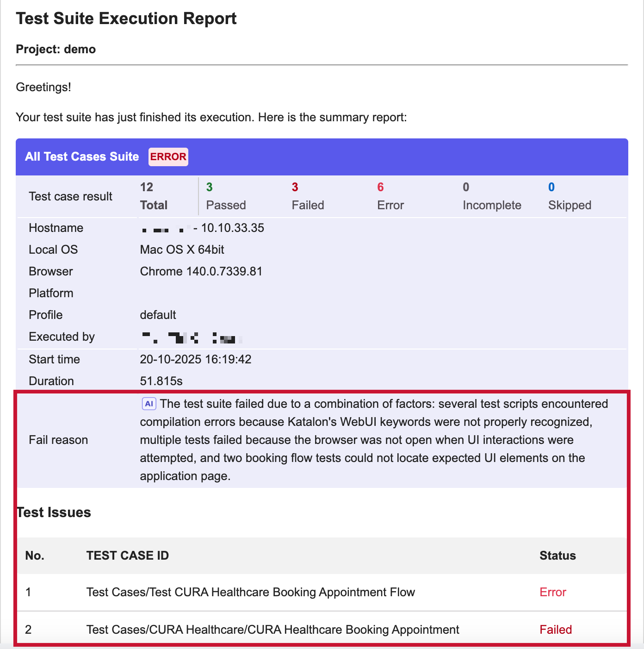
Task: Open CURA Healthcare Booking Appointment test case
Action: (x=272, y=630)
